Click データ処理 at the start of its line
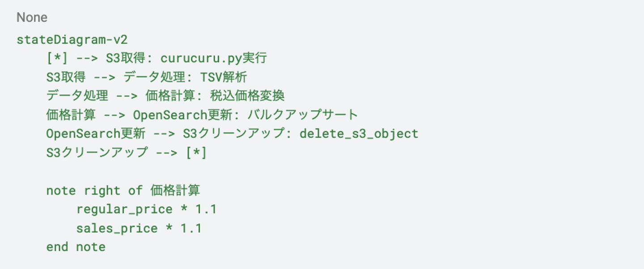This screenshot has height=269, width=644. pos(77,96)
